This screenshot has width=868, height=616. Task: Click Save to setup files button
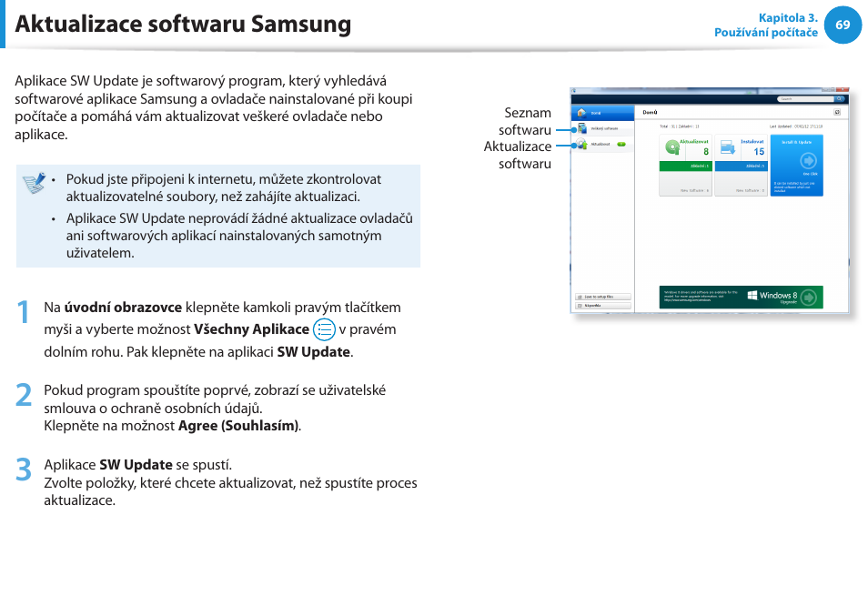click(x=603, y=297)
